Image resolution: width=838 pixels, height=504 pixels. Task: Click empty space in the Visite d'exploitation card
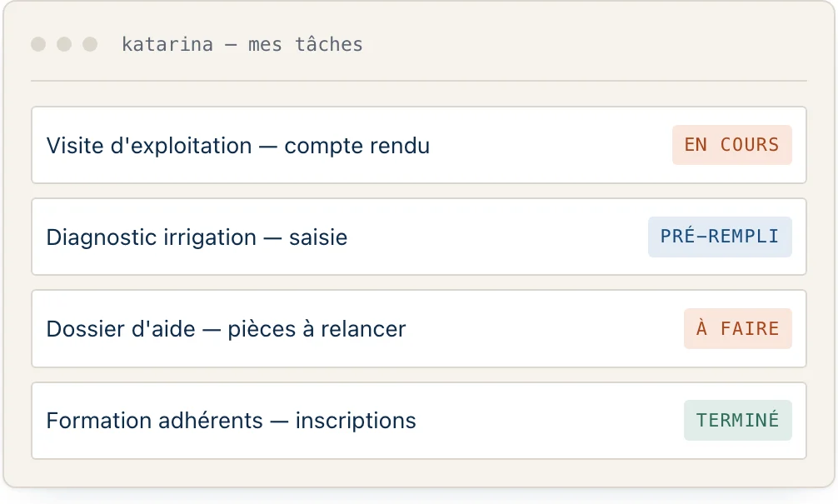551,145
